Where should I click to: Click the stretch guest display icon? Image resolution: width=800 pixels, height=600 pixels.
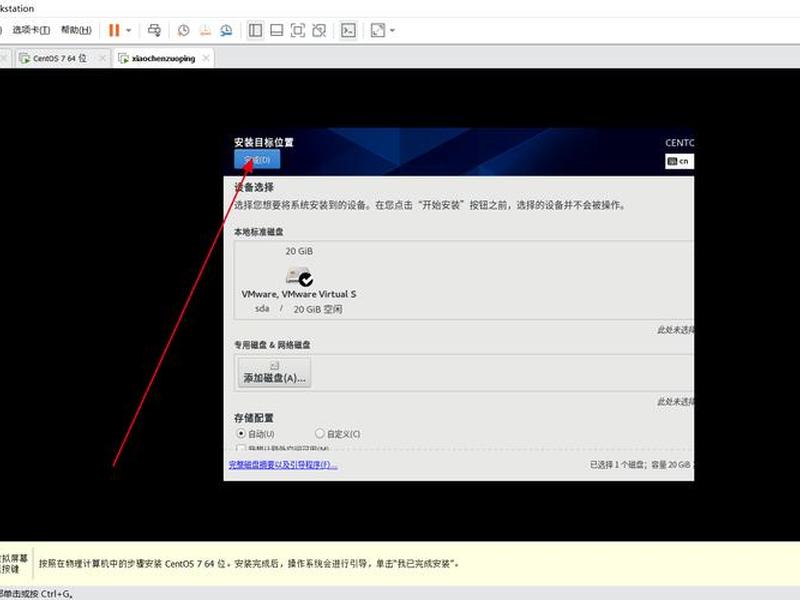coord(378,31)
